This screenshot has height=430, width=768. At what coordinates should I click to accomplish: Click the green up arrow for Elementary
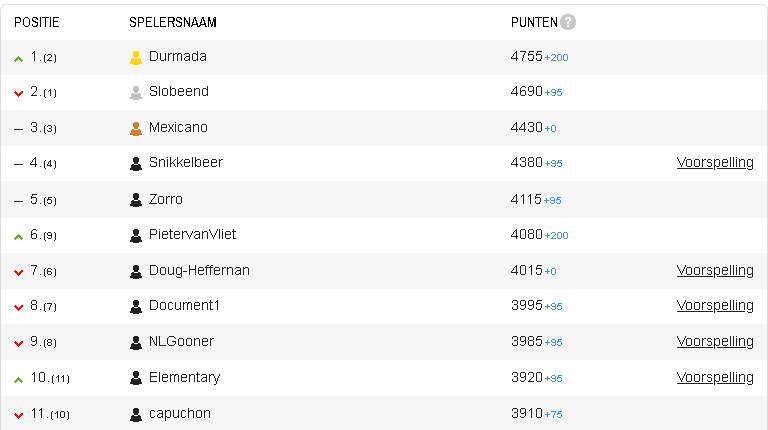[19, 380]
